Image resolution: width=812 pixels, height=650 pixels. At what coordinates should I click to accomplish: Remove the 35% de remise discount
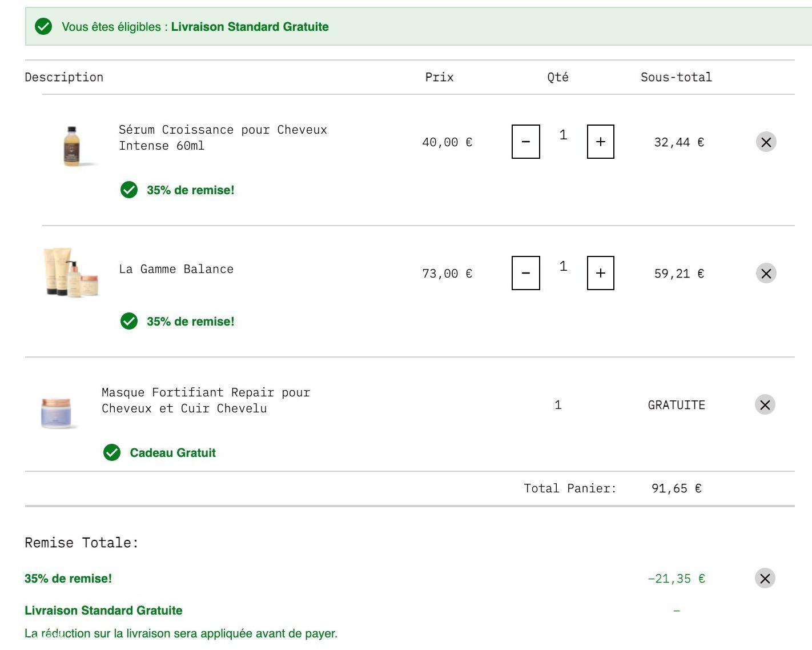click(x=765, y=579)
